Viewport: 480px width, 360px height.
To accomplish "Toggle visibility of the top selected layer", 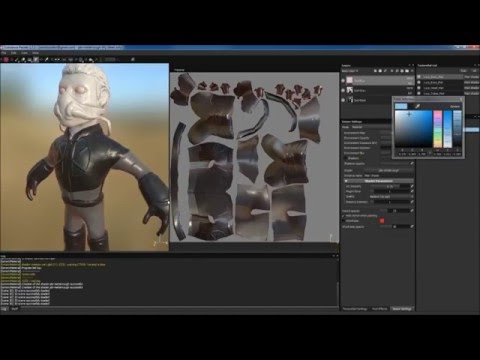I will tap(343, 80).
